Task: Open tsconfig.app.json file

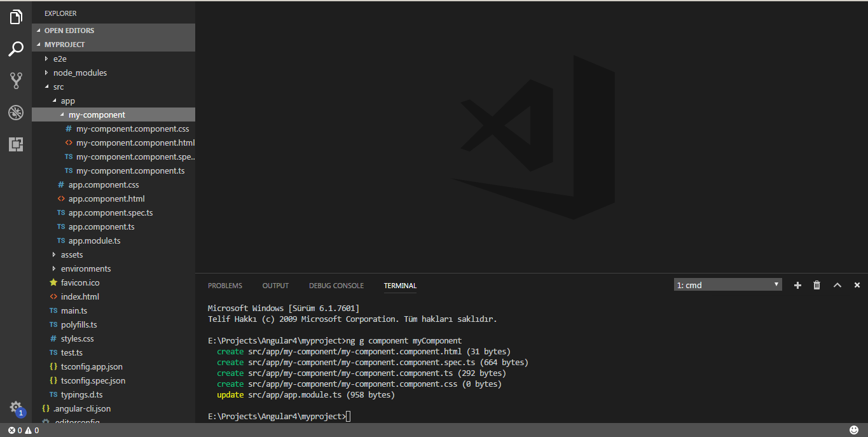Action: point(113,366)
